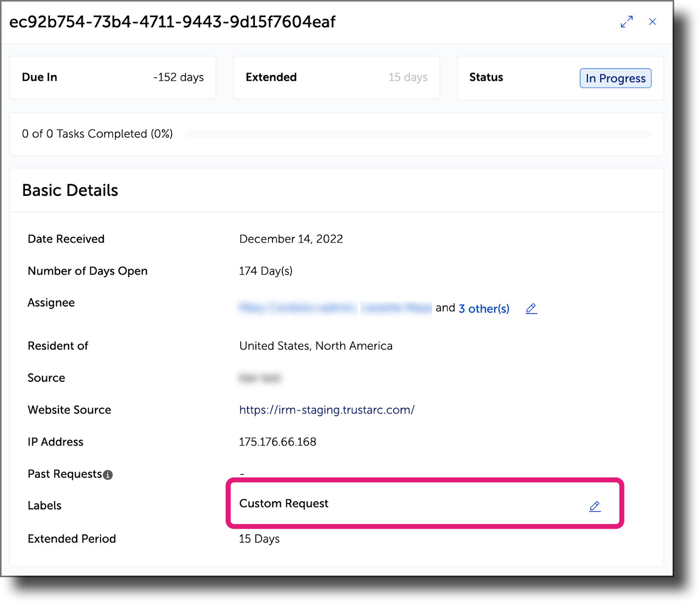Click the IP Address value 175.176.66.168
Viewport: 700px width, 603px height.
(277, 442)
